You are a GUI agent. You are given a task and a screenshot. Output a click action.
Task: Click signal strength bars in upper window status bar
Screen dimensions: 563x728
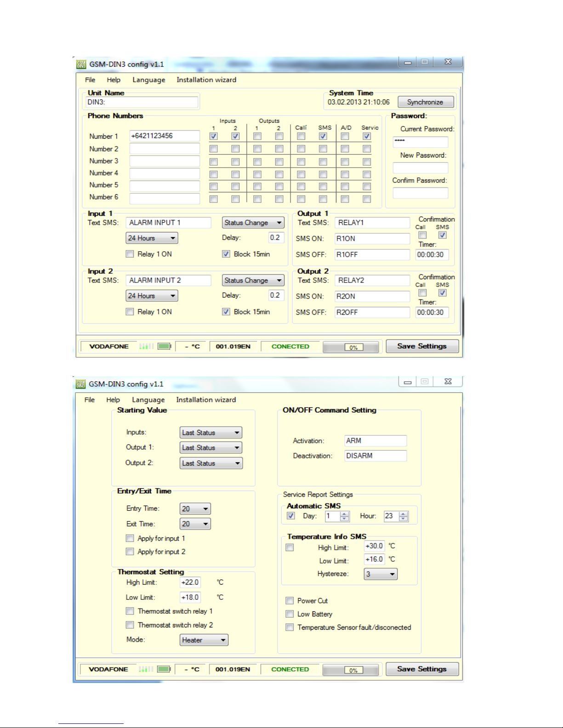[146, 346]
